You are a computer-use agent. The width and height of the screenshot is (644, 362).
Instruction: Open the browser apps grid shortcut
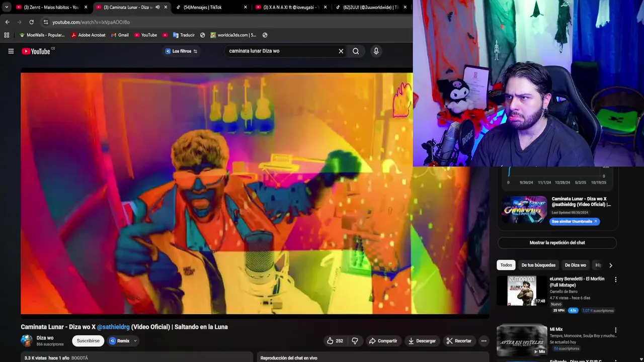(x=7, y=35)
